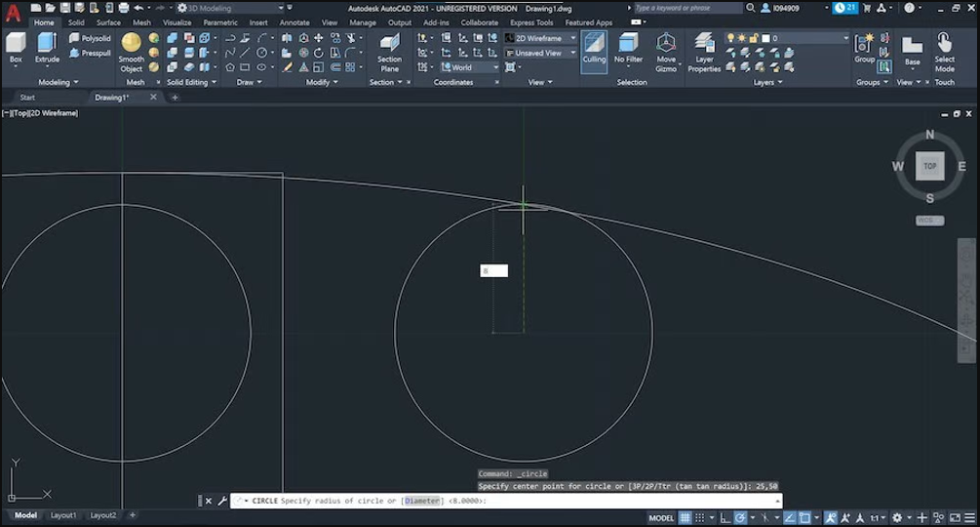Activate the Presspull tool
Image resolution: width=980 pixels, height=527 pixels.
click(90, 53)
